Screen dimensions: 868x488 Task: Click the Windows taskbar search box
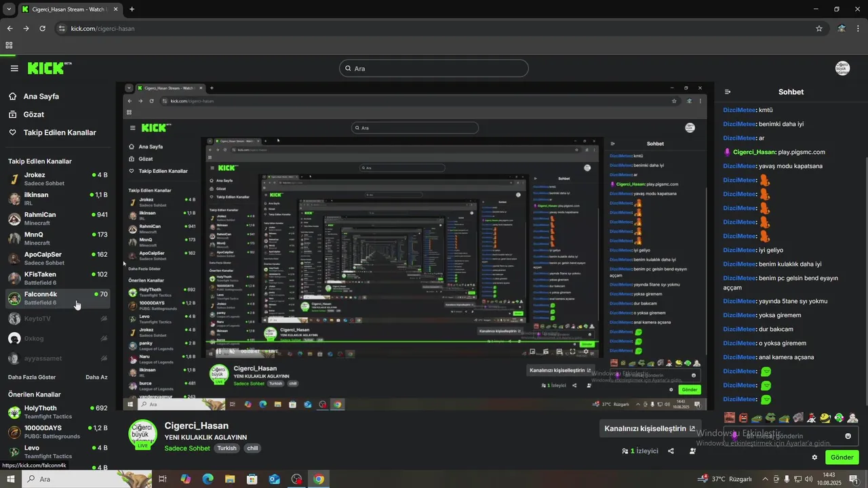(87, 479)
